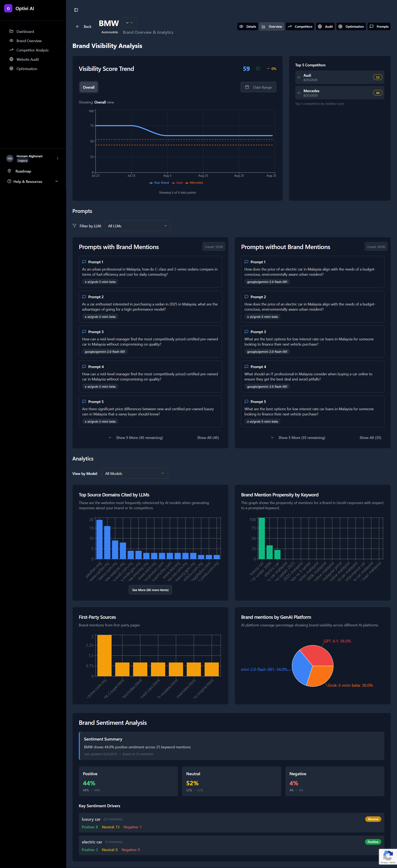Click the info icon beside score 59
Viewport: 397px width, 868px height.
(258, 69)
